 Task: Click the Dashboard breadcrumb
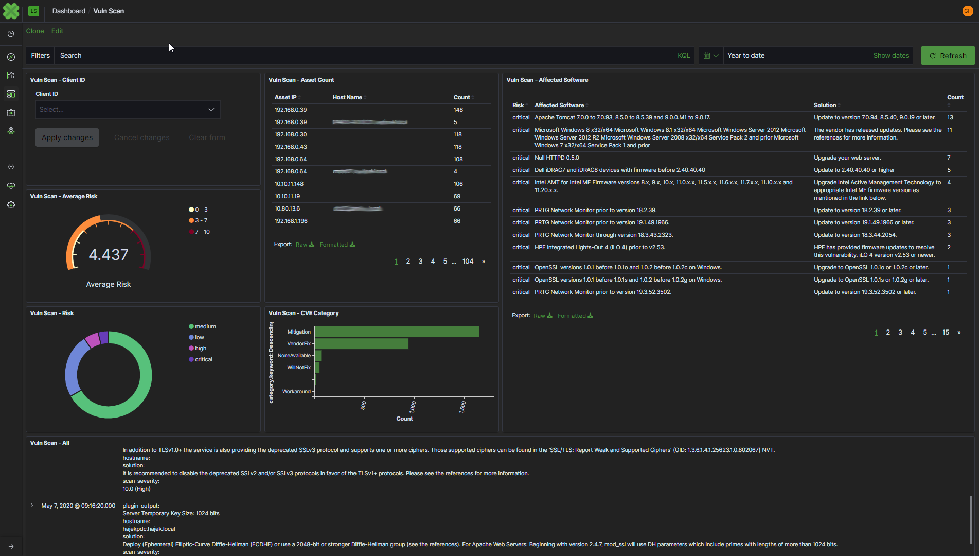click(x=68, y=11)
